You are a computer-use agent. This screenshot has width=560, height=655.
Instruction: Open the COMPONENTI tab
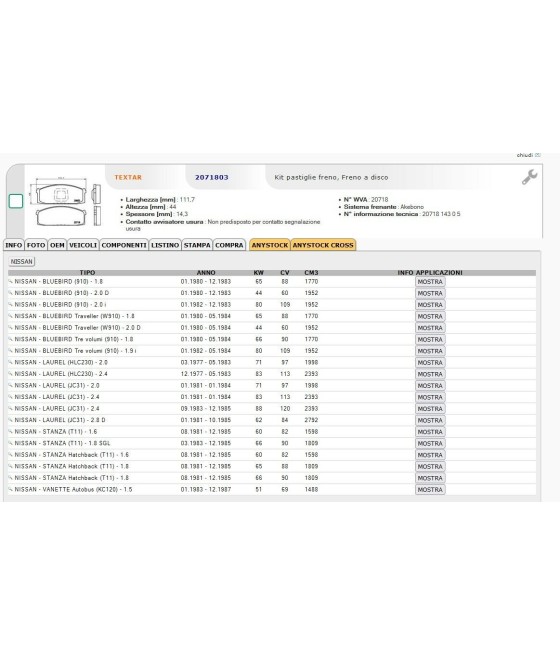[x=124, y=245]
